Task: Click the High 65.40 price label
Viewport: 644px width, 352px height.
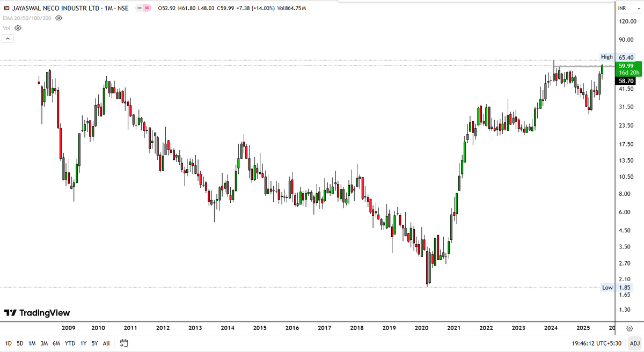Action: 618,57
